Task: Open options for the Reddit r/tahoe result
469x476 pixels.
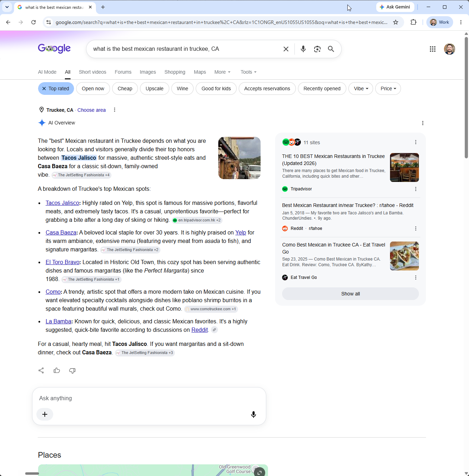Action: coord(416,228)
